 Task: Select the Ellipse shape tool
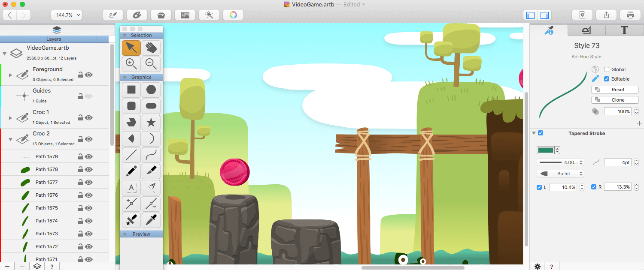tap(151, 90)
